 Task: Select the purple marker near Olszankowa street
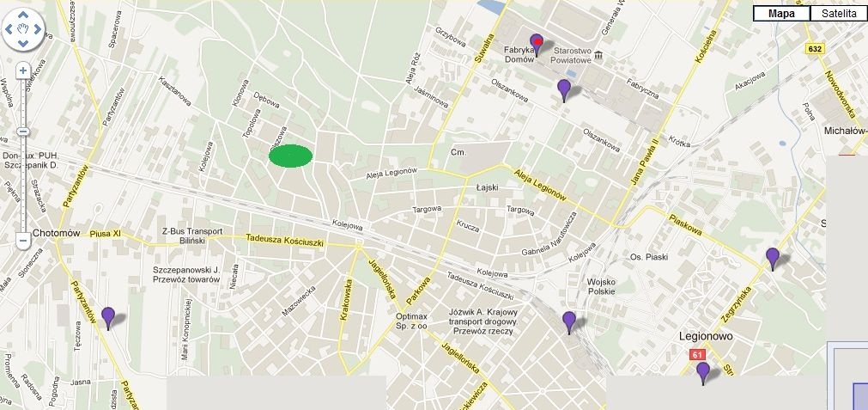point(564,88)
